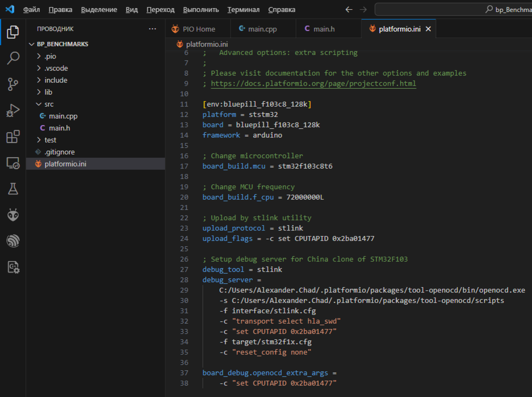Click the ПРОВОДНИК panel title
The width and height of the screenshot is (532, 397).
pyautogui.click(x=55, y=29)
